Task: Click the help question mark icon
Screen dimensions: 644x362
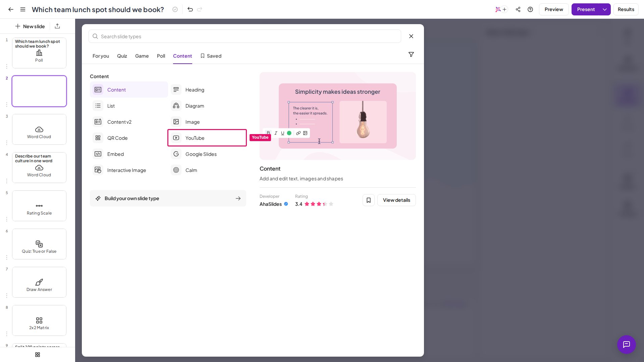Action: [530, 9]
